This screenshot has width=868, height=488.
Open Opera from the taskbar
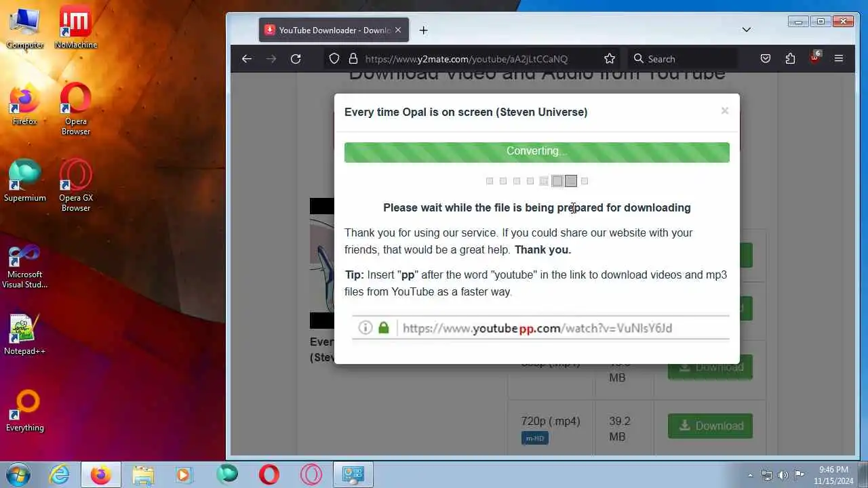(x=269, y=474)
